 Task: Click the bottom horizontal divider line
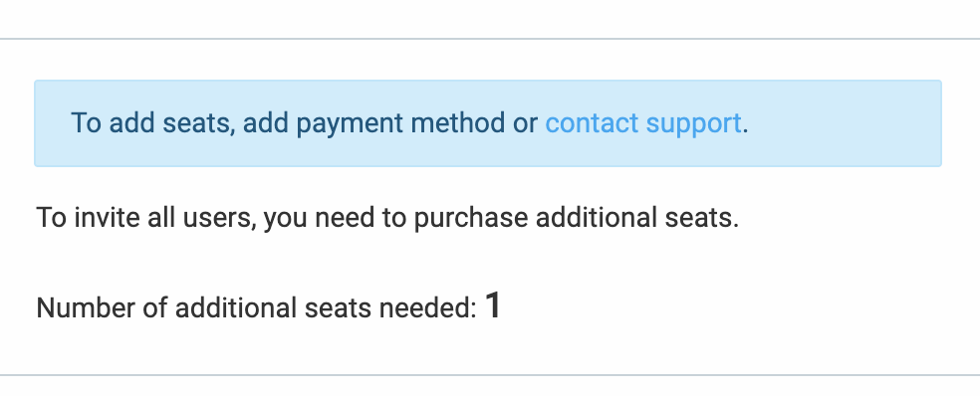point(490,375)
